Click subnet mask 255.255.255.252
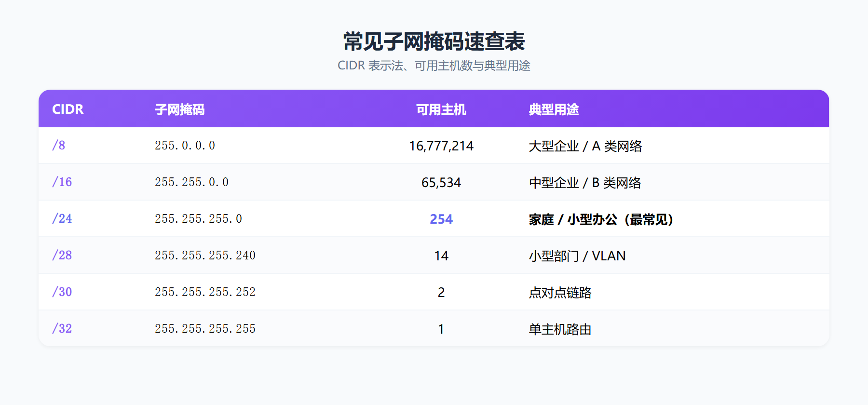This screenshot has height=405, width=868. point(205,292)
